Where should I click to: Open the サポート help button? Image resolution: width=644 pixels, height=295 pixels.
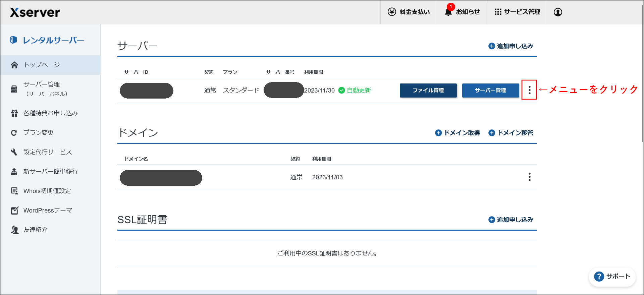tap(612, 277)
